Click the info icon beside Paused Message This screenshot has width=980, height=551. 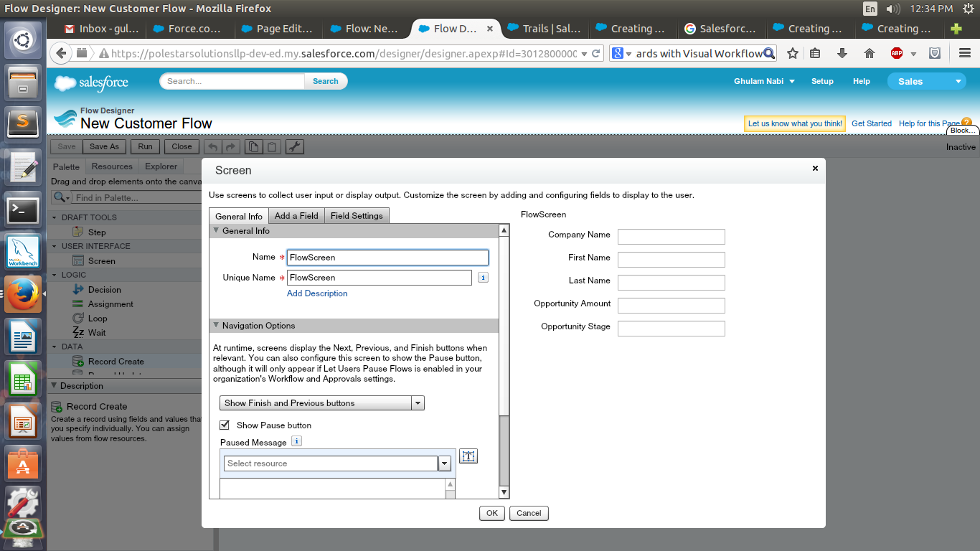pos(297,441)
